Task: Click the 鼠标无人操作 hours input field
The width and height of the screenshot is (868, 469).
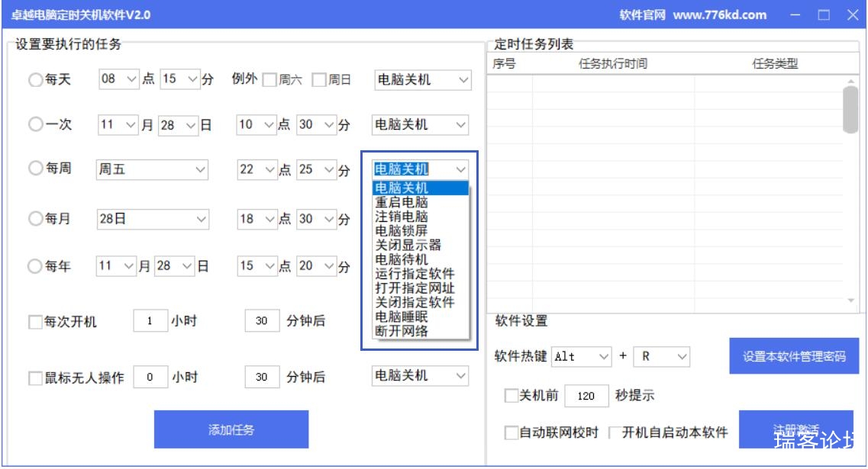Action: 150,377
